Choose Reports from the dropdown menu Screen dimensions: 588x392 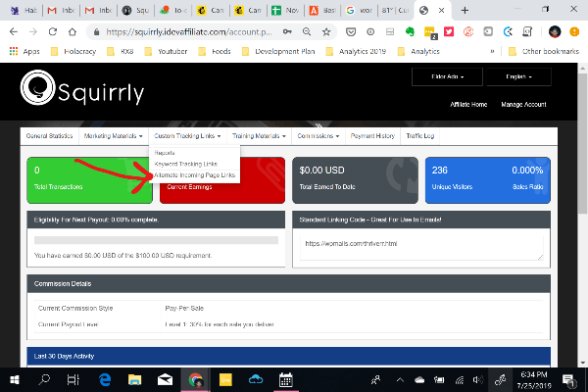(x=165, y=153)
